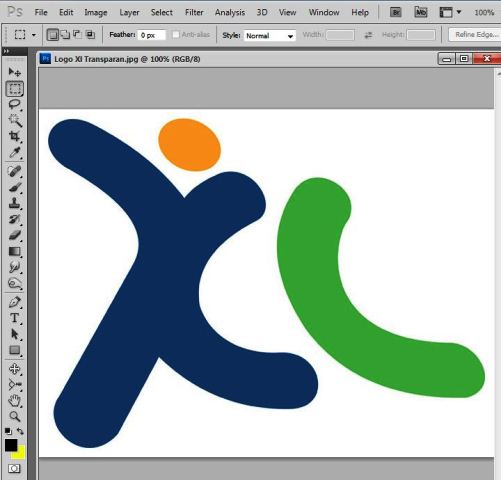Select the Pen tool
This screenshot has width=501, height=480.
click(x=14, y=302)
